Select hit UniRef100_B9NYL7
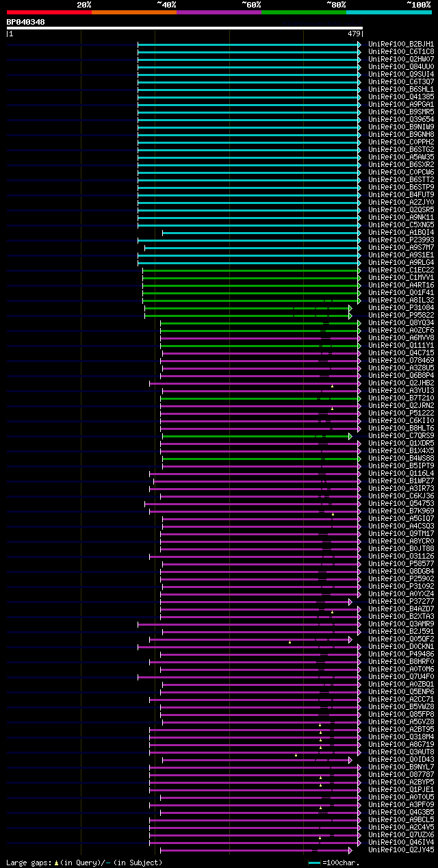The image size is (438, 868). pos(401,767)
